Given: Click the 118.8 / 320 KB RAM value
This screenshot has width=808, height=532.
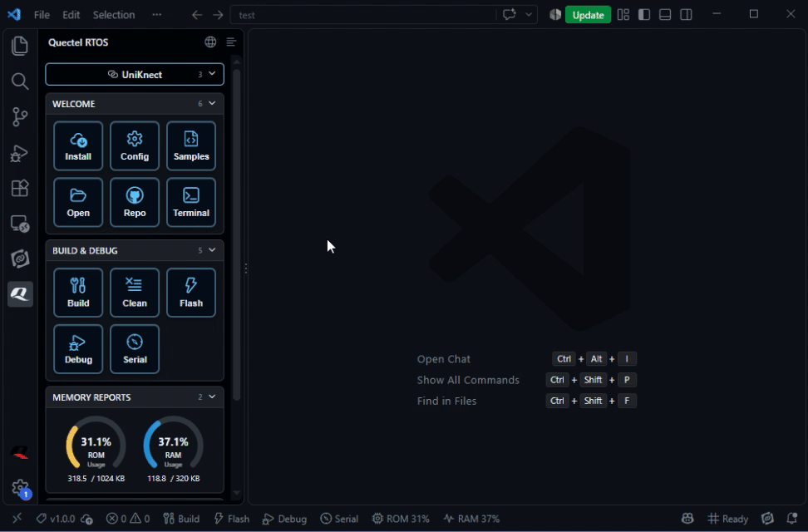Looking at the screenshot, I should coord(173,479).
